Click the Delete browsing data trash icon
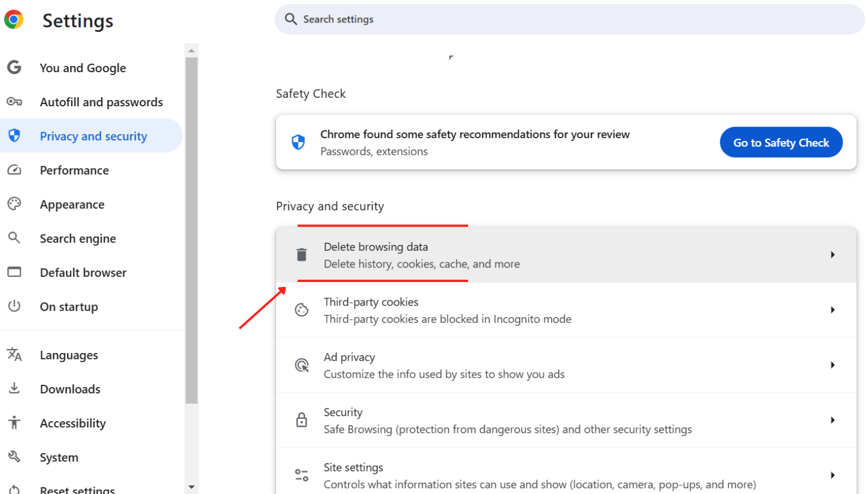Viewport: 868px width, 494px height. (302, 255)
